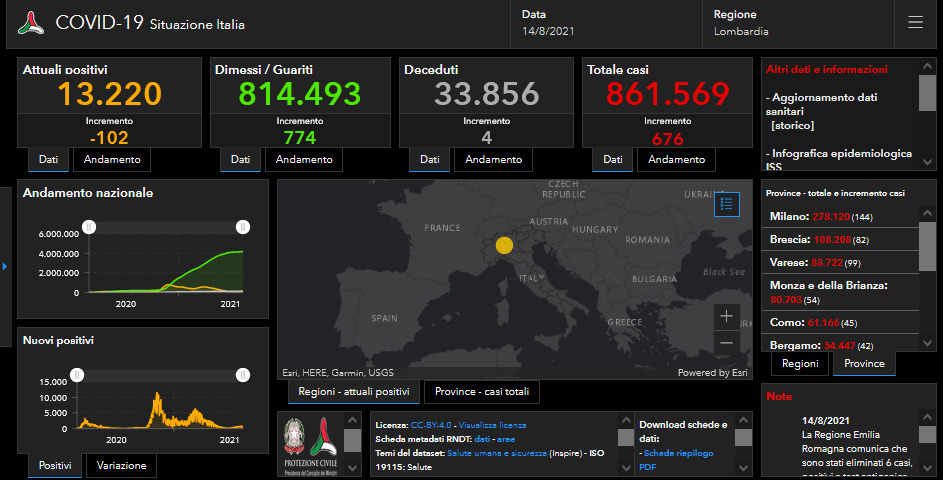Switch to the Regioni tab beside Province
This screenshot has height=480, width=943.
pyautogui.click(x=800, y=364)
